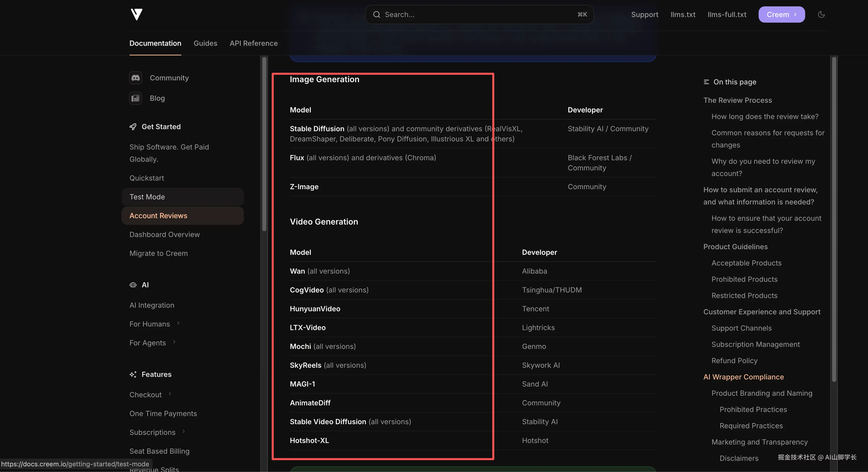
Task: Click the Discord Community icon
Action: pyautogui.click(x=135, y=78)
